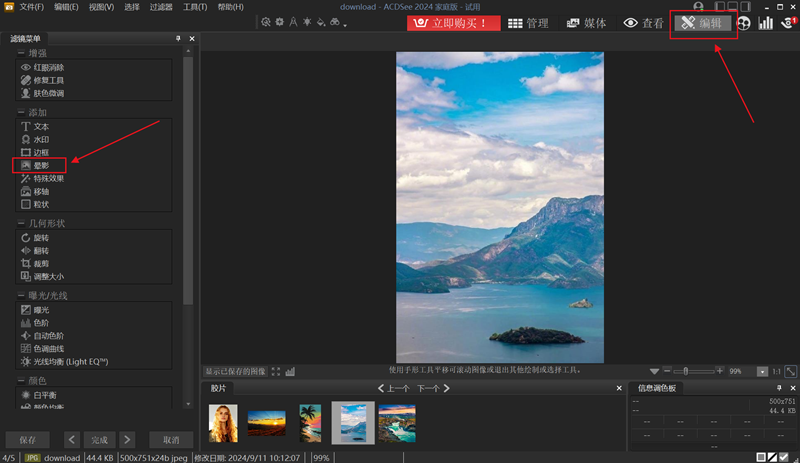Toggle the histogram icon below the image
The width and height of the screenshot is (800, 463).
click(290, 371)
